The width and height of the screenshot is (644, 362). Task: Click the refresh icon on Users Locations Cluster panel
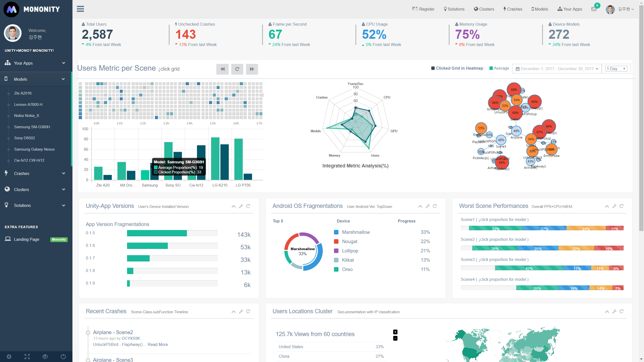(x=621, y=311)
